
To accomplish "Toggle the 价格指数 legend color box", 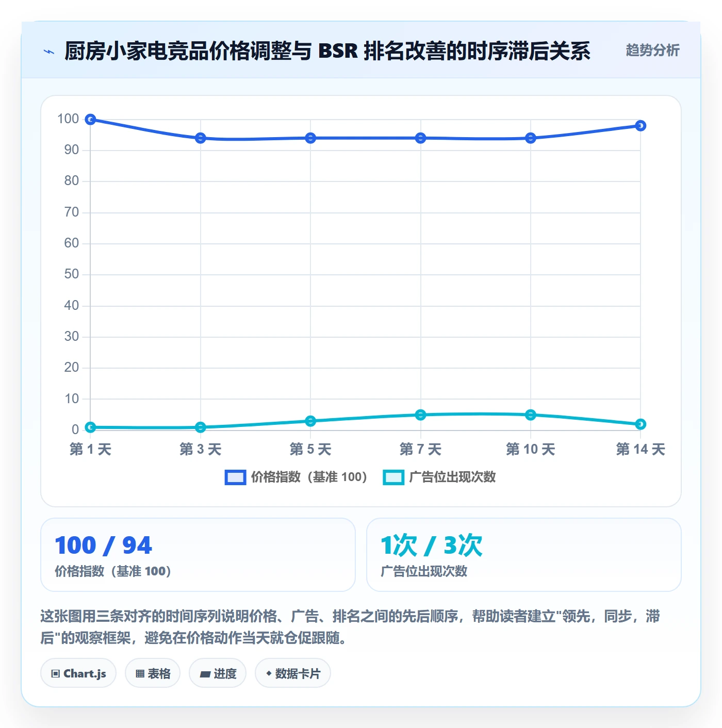I will click(x=235, y=477).
